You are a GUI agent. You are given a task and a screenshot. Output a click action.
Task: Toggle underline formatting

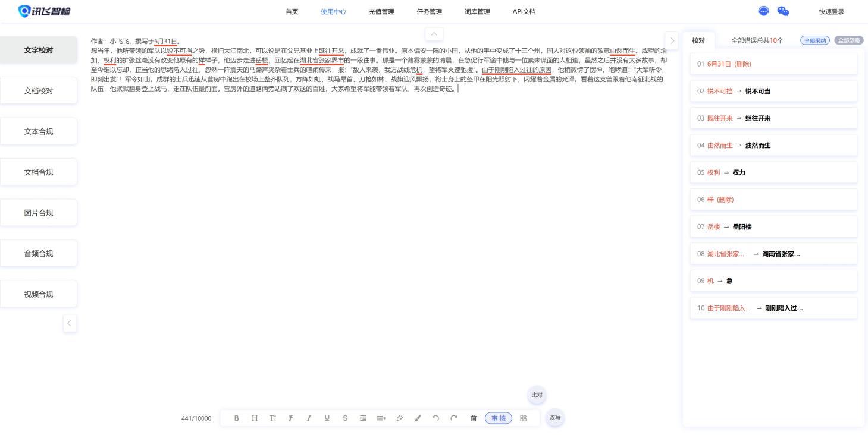pos(327,418)
